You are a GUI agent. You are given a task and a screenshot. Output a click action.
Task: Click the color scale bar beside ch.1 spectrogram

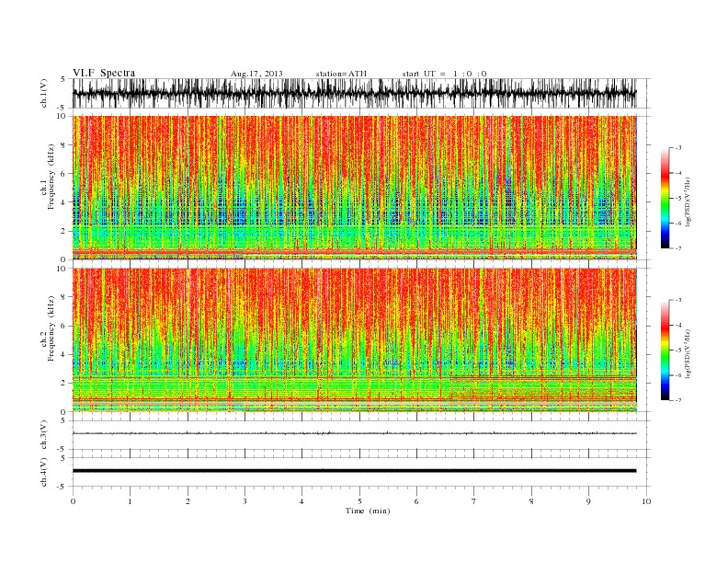point(665,199)
